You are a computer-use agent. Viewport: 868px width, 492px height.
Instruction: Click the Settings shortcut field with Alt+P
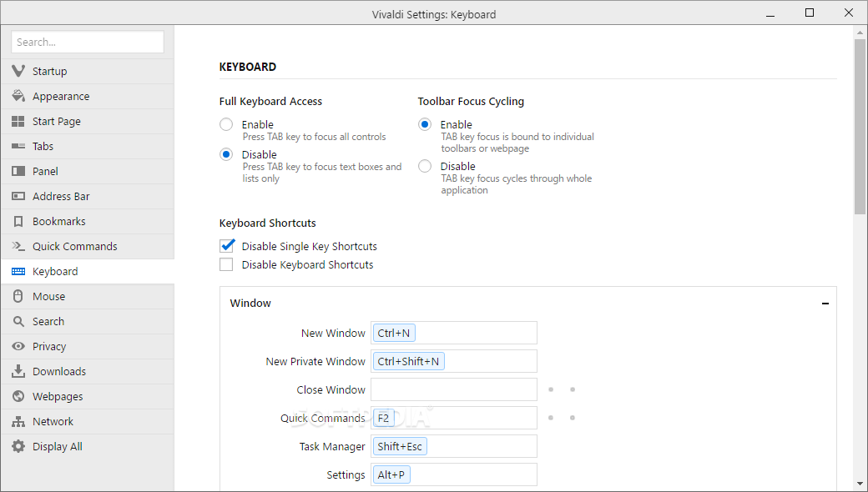(454, 474)
